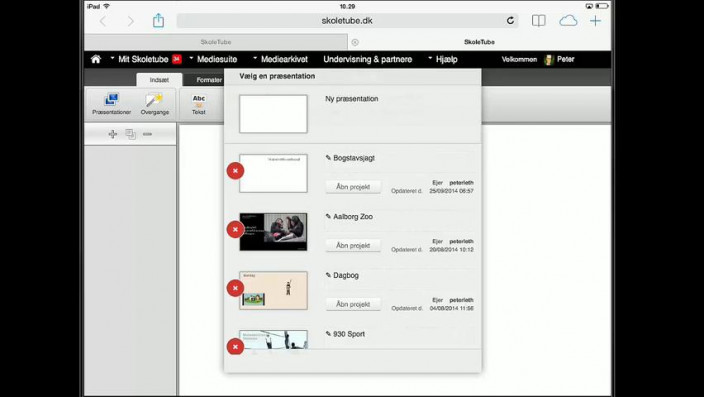The image size is (704, 397).
Task: Expand the Mediesuite dropdown menu
Action: 213,59
